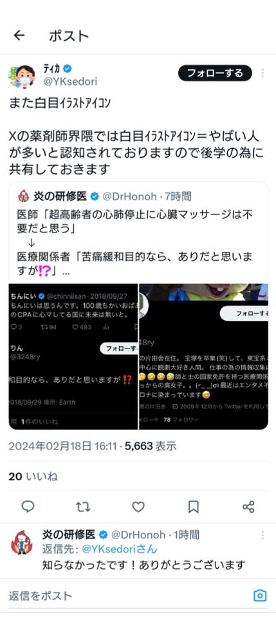View the 20 いいね list

(x=33, y=477)
